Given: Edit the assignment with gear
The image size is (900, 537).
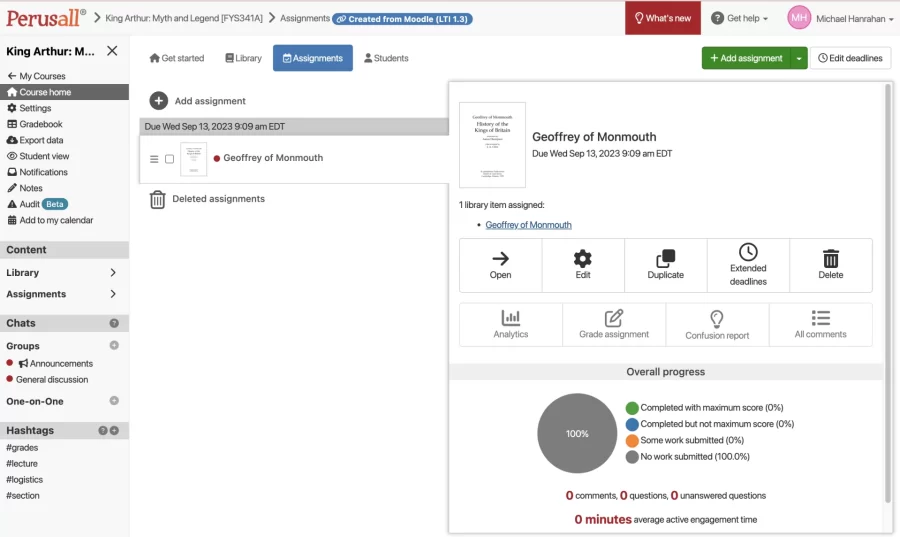Looking at the screenshot, I should pos(583,266).
